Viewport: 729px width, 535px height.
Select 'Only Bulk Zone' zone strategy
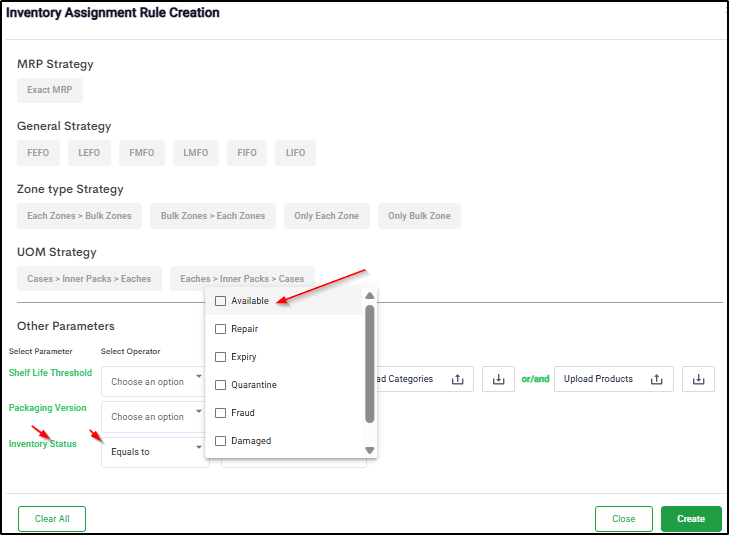pyautogui.click(x=419, y=216)
